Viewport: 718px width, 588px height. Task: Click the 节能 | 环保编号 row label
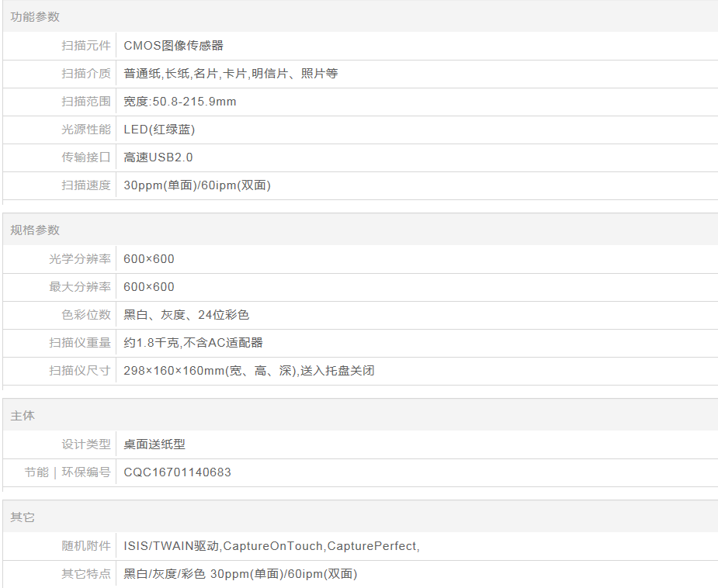68,472
